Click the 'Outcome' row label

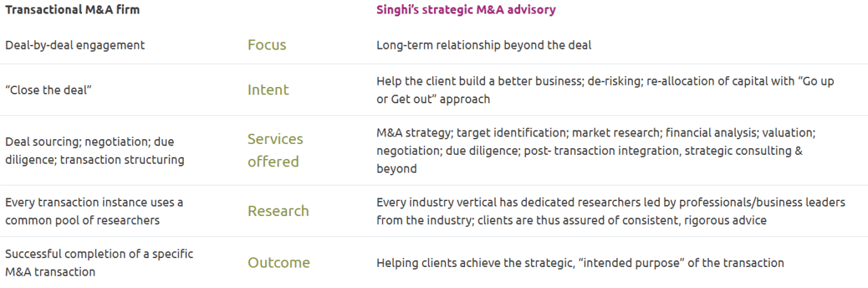click(x=278, y=263)
